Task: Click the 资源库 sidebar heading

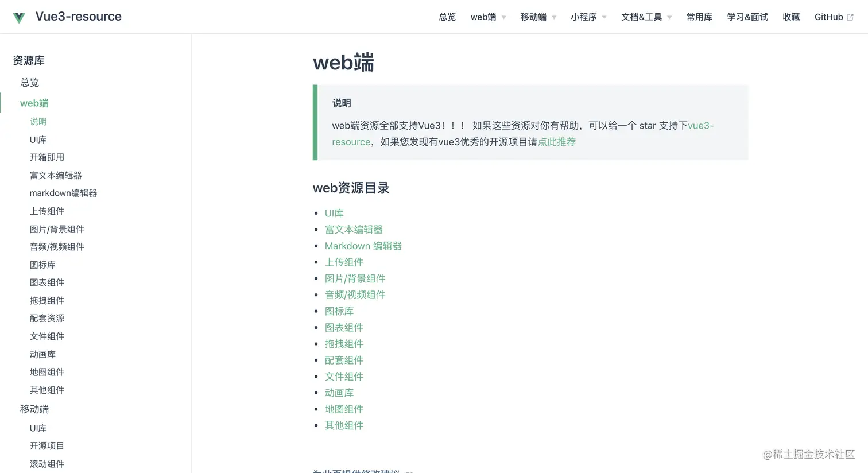Action: point(29,61)
